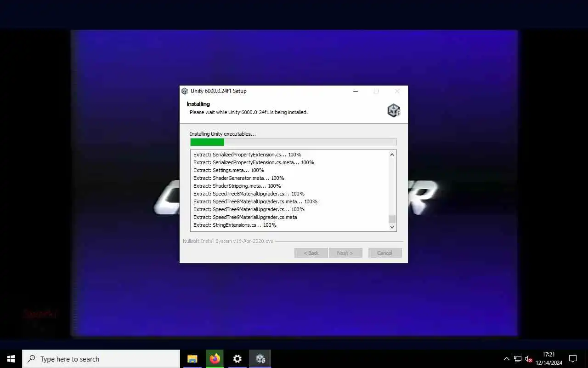Viewport: 588px width, 368px height.
Task: Open the Windows Start menu
Action: pos(11,359)
